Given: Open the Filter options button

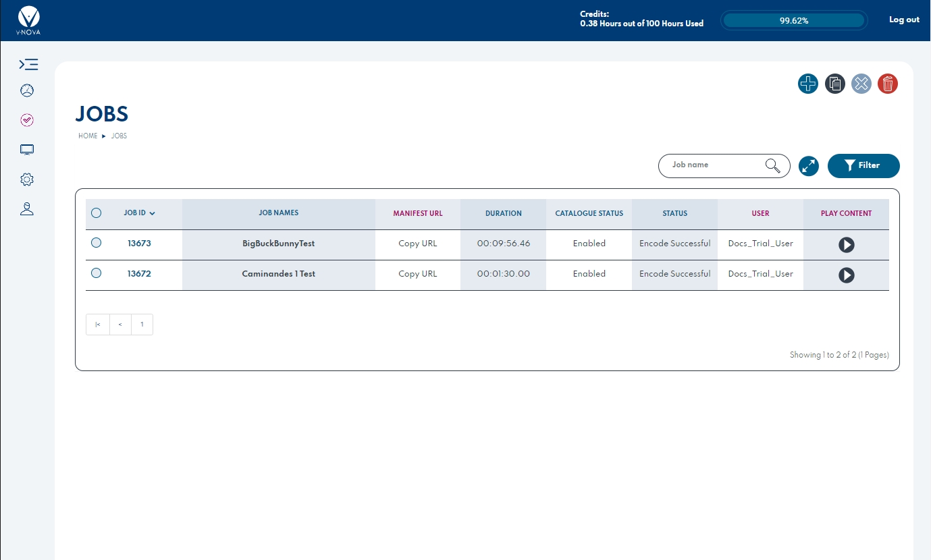Looking at the screenshot, I should coord(863,166).
